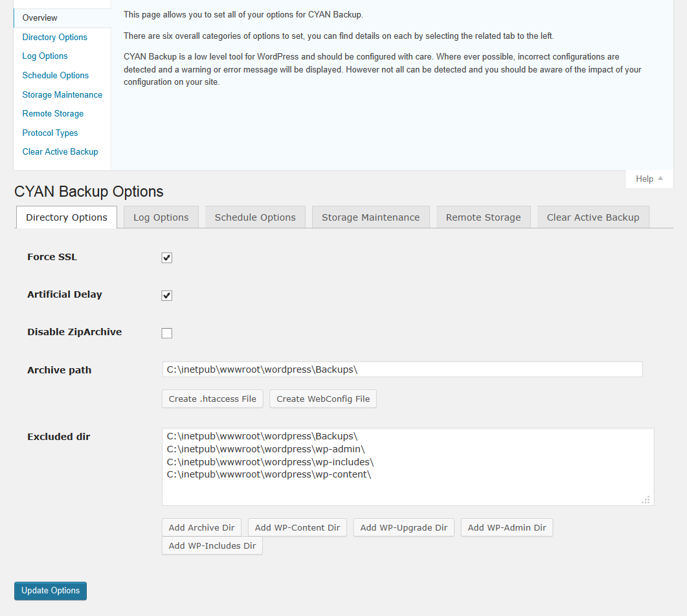Open Directory Options help tab in sidebar
Viewport: 687px width, 616px height.
[x=55, y=38]
